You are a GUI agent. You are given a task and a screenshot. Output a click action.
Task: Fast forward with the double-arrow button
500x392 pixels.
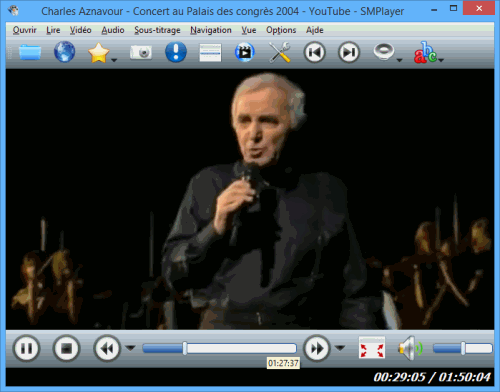click(316, 349)
